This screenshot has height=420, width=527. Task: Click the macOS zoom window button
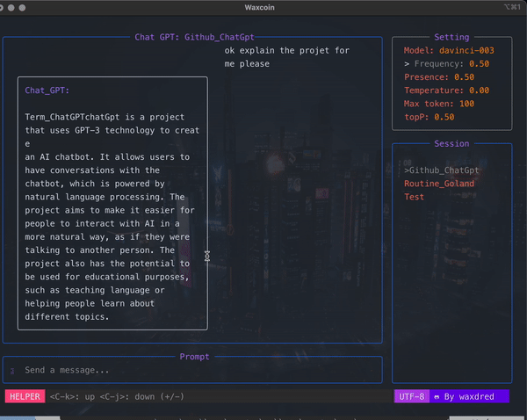[x=22, y=7]
